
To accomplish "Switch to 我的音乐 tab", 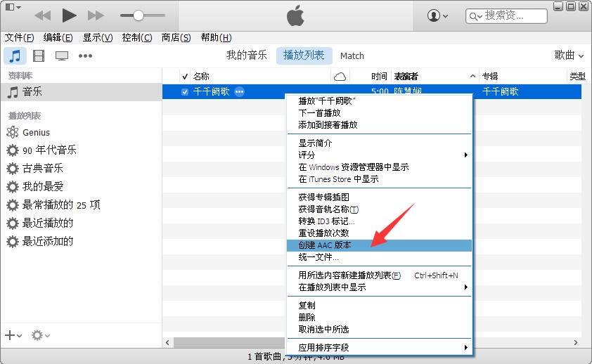I will [x=247, y=56].
